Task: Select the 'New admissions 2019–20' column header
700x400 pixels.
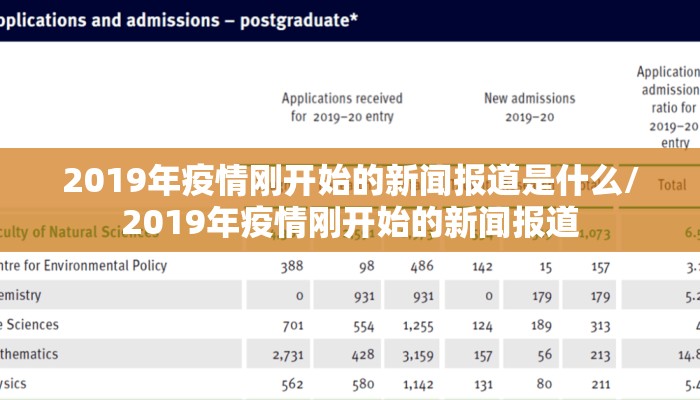Action: [529, 107]
